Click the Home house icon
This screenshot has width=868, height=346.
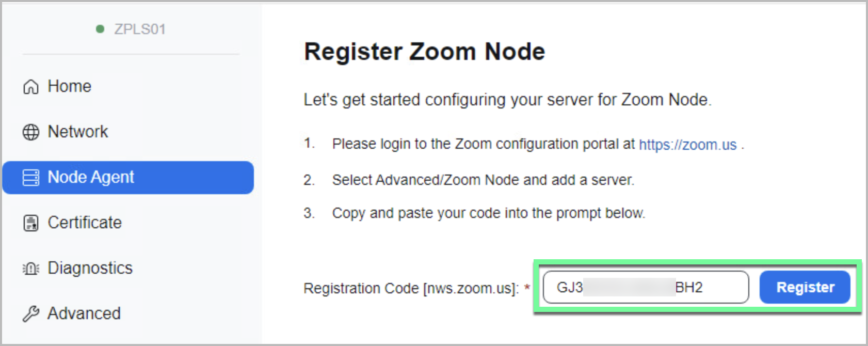click(x=31, y=87)
